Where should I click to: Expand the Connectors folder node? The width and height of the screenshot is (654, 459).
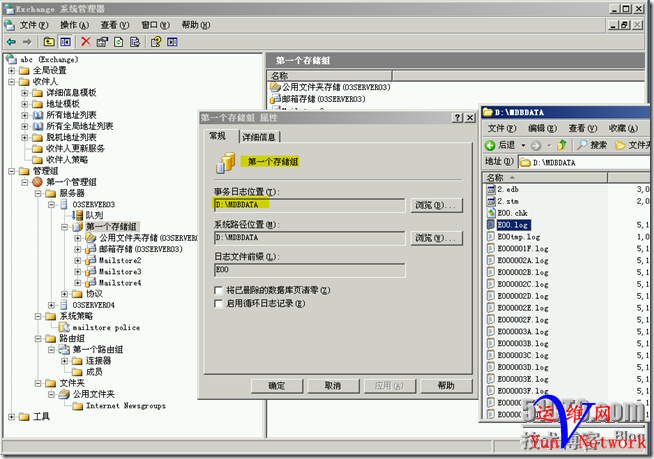click(64, 361)
